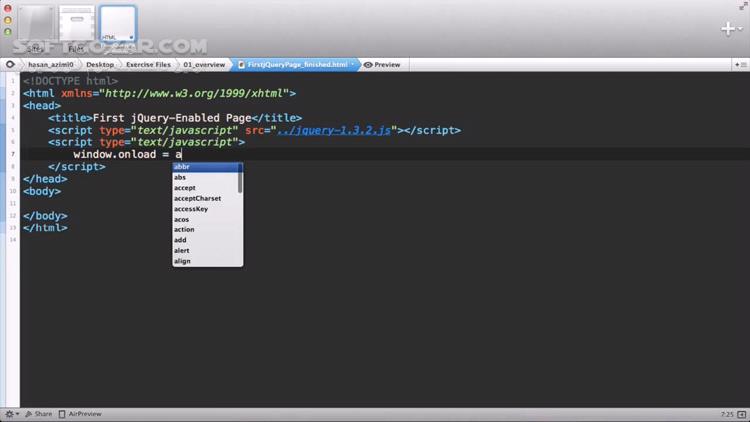Click the jquery-1.3.2.js link in code
750x422 pixels.
334,130
